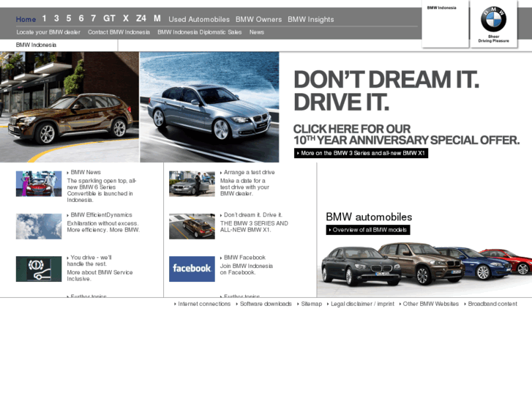Open the M models menu item
This screenshot has width=532, height=399.
coord(157,18)
